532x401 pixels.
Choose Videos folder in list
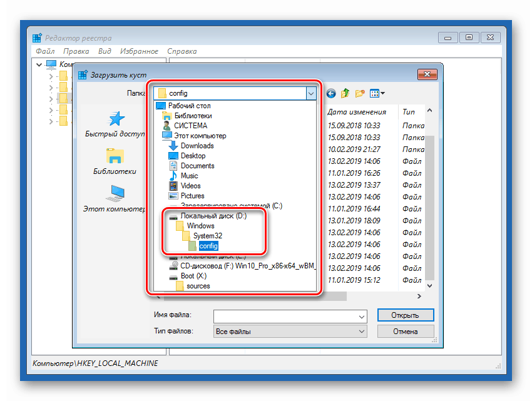pyautogui.click(x=191, y=186)
